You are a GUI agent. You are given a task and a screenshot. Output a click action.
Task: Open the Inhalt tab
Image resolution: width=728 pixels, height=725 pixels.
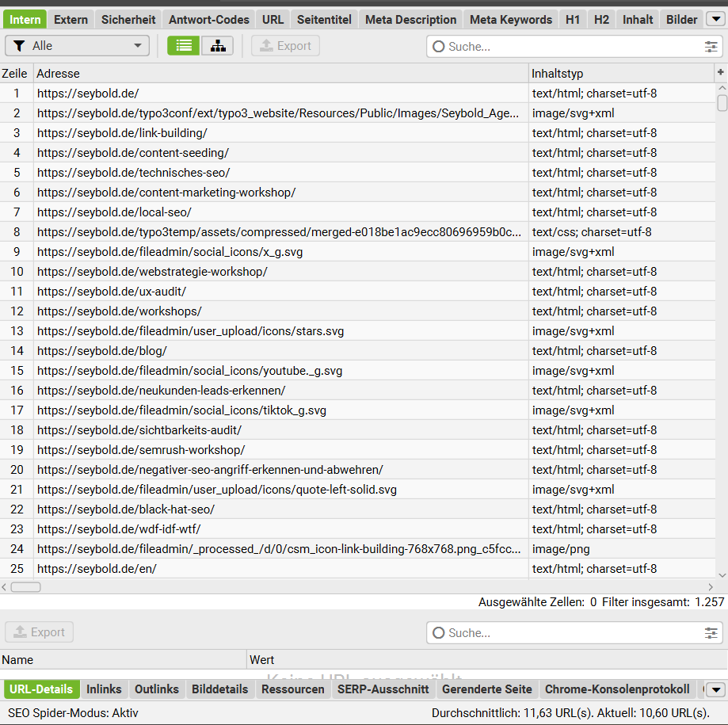click(638, 20)
